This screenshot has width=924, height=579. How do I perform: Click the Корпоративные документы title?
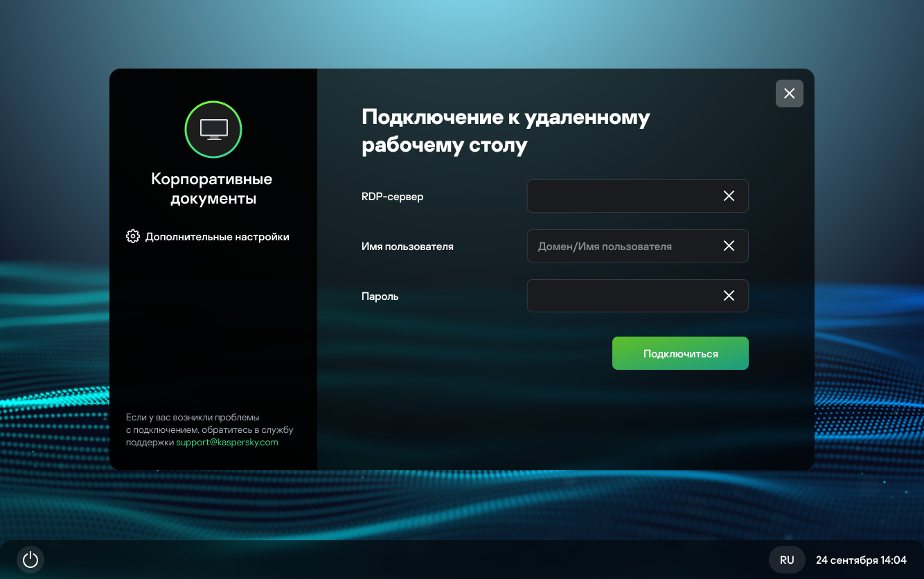pos(212,189)
